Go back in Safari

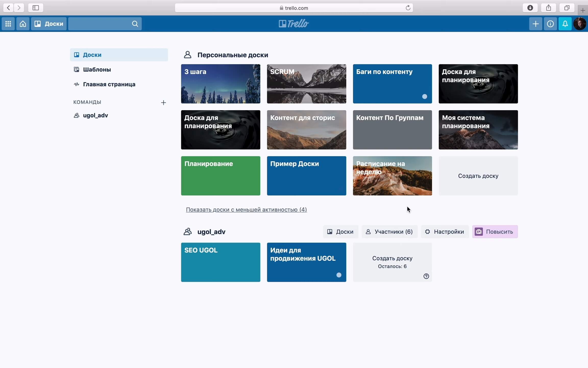[8, 8]
